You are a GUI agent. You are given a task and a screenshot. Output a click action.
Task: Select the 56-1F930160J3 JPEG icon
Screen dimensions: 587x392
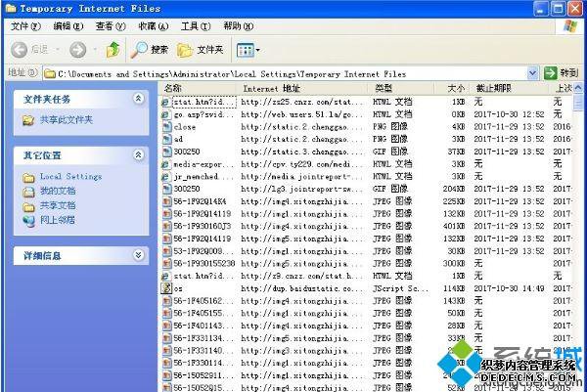[x=166, y=226]
